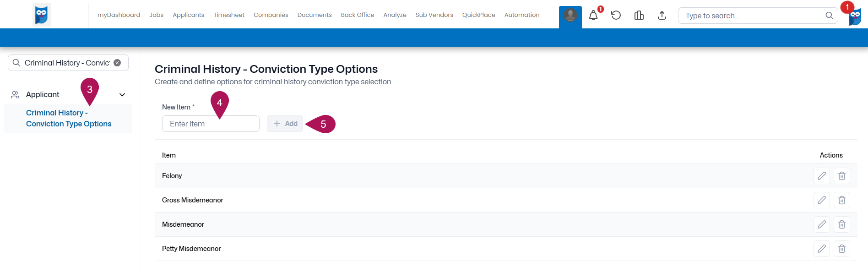Open the myDashboard menu
Viewport: 868px width, 267px height.
tap(119, 15)
